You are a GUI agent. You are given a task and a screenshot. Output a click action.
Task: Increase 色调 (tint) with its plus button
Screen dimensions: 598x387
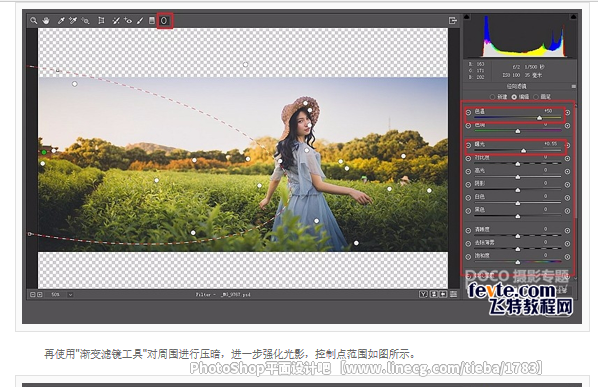click(x=567, y=125)
